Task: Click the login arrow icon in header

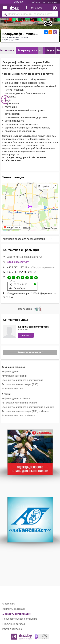Action: (x=55, y=8)
